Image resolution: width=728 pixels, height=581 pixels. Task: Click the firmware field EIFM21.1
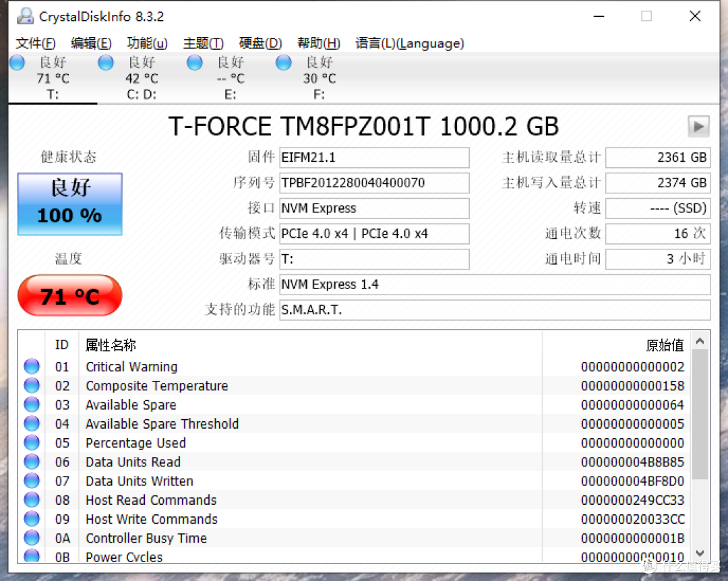[374, 158]
